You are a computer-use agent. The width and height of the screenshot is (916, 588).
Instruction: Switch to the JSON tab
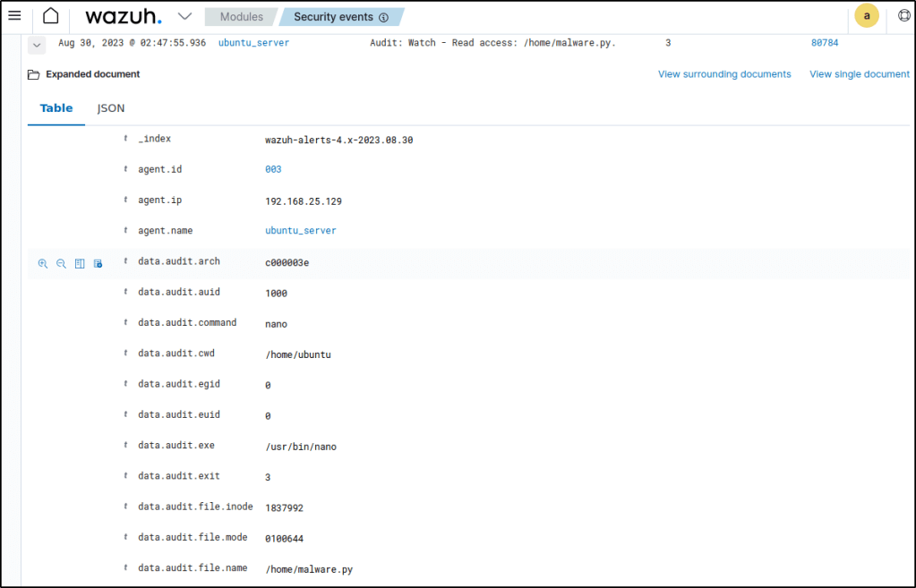(111, 108)
